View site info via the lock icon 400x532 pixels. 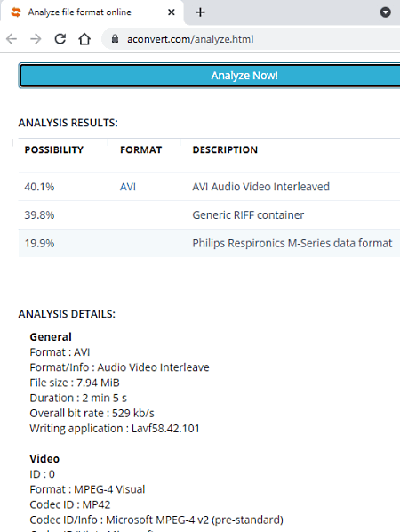[115, 39]
